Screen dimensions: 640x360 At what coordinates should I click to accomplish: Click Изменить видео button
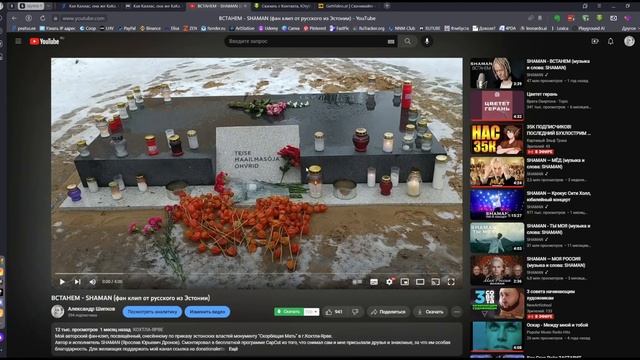click(x=207, y=312)
